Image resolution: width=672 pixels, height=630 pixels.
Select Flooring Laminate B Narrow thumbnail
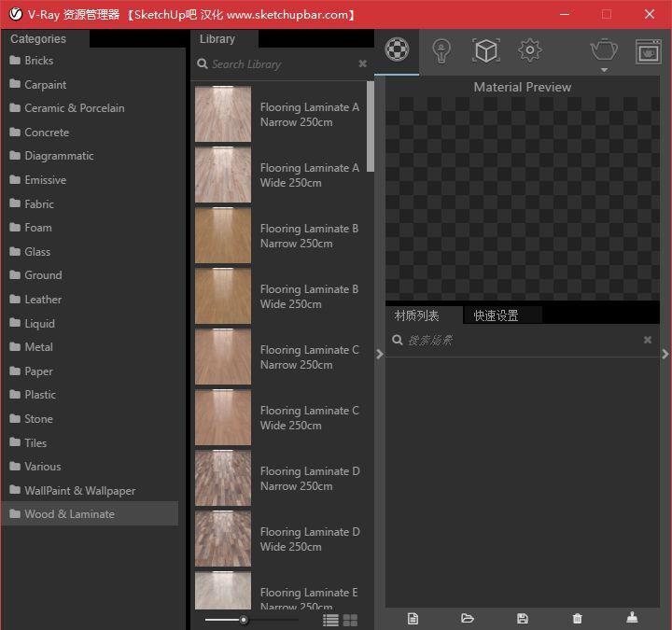point(223,235)
